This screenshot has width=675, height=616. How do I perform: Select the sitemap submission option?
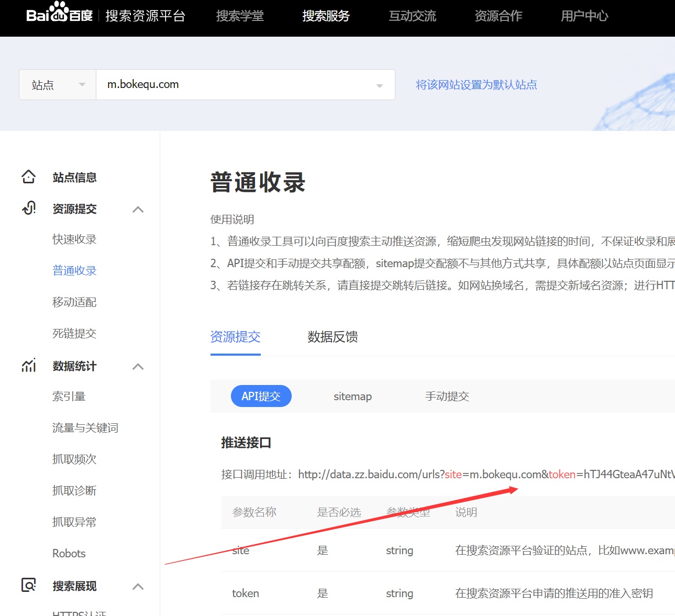click(353, 397)
